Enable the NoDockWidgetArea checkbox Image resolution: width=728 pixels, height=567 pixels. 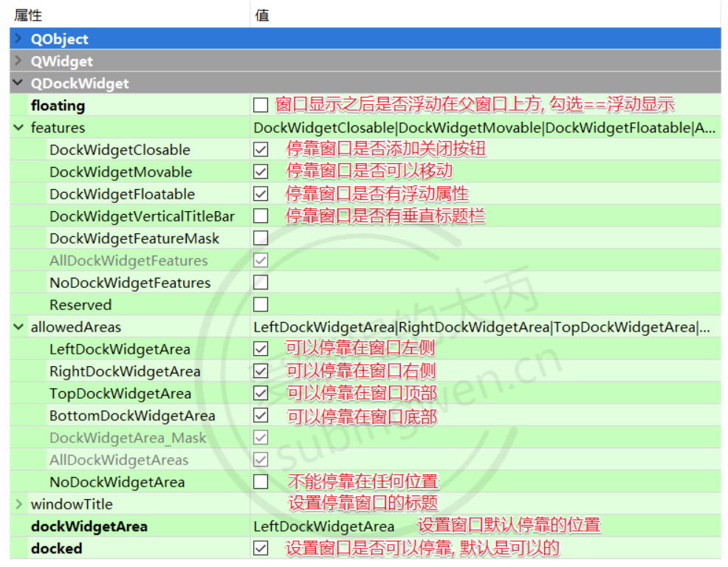261,482
